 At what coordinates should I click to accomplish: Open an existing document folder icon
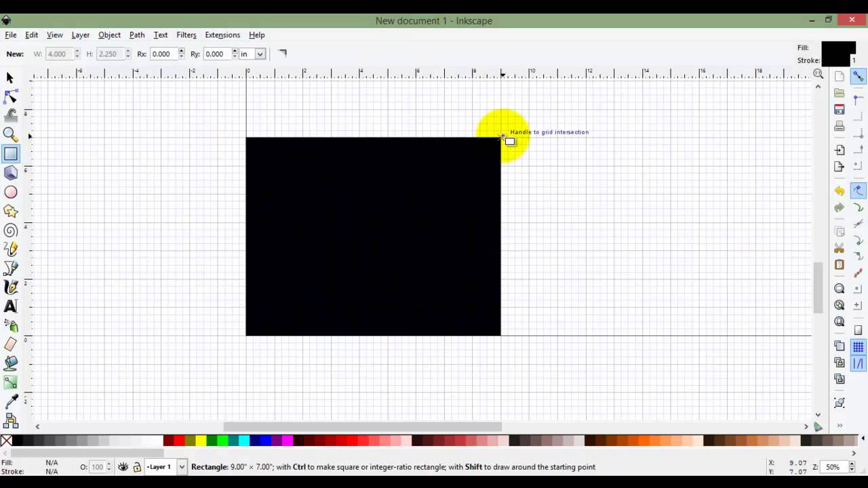click(840, 93)
